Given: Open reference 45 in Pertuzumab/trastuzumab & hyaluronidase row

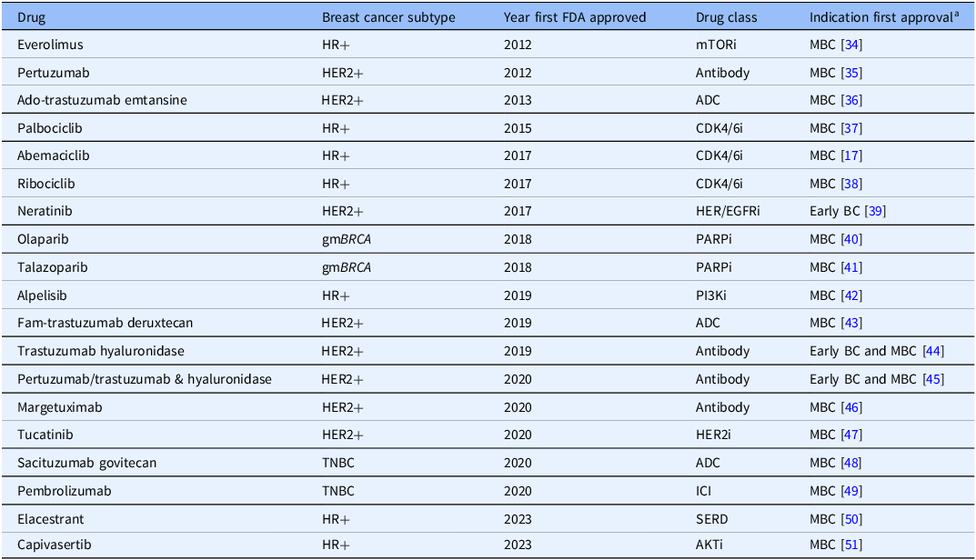Looking at the screenshot, I should (x=933, y=379).
